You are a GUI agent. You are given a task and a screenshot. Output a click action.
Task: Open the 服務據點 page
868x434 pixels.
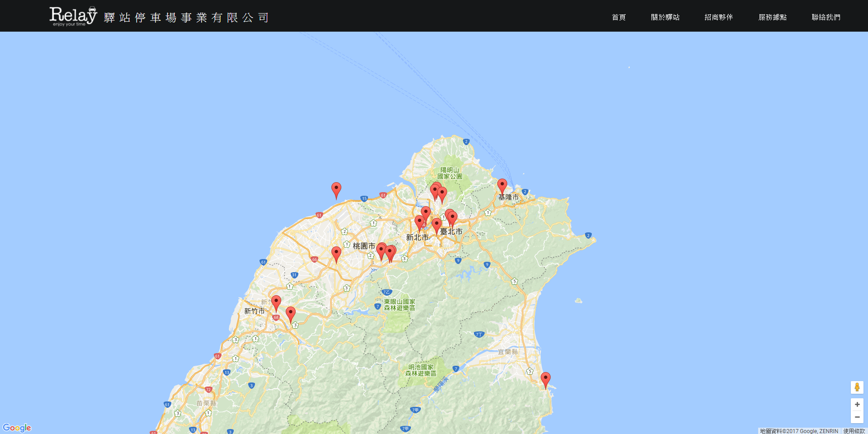pos(772,17)
